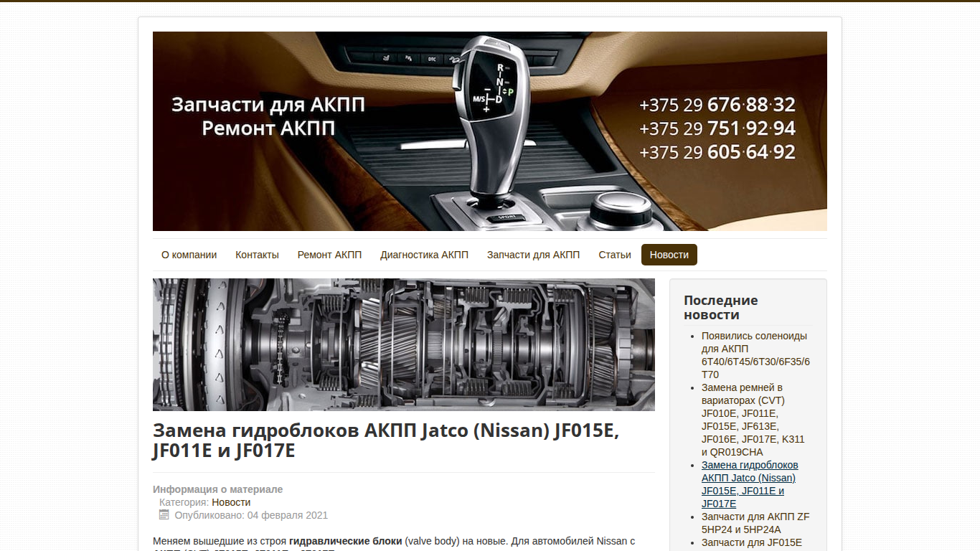The width and height of the screenshot is (980, 551).
Task: Open Запчасти для АКПП menu item
Action: pyautogui.click(x=533, y=255)
